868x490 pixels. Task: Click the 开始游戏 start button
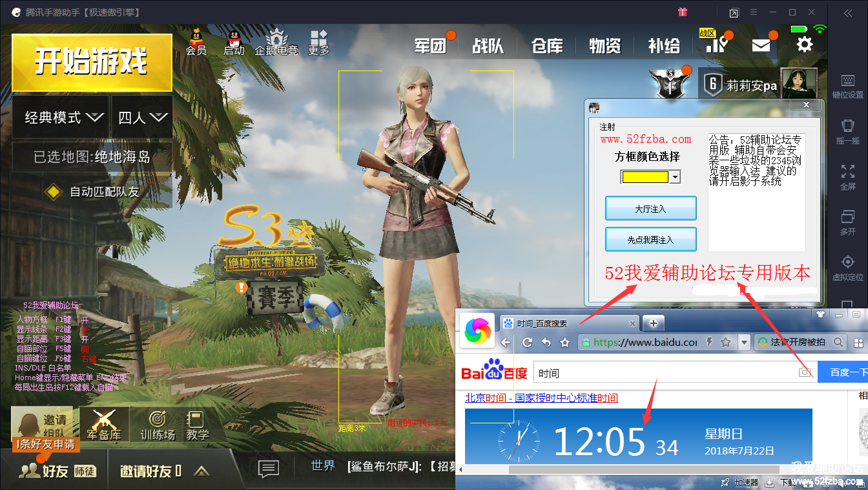tap(92, 62)
